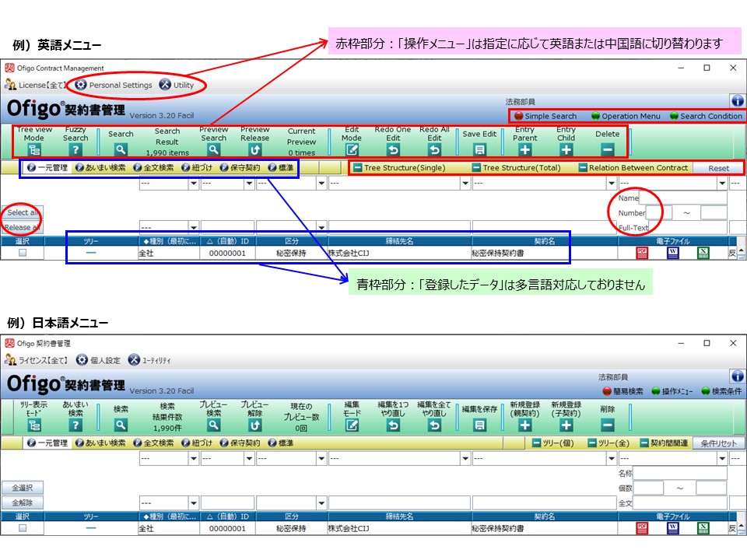
Task: Tick the 選択 checkbox in Japanese menu row
Action: coord(23,528)
